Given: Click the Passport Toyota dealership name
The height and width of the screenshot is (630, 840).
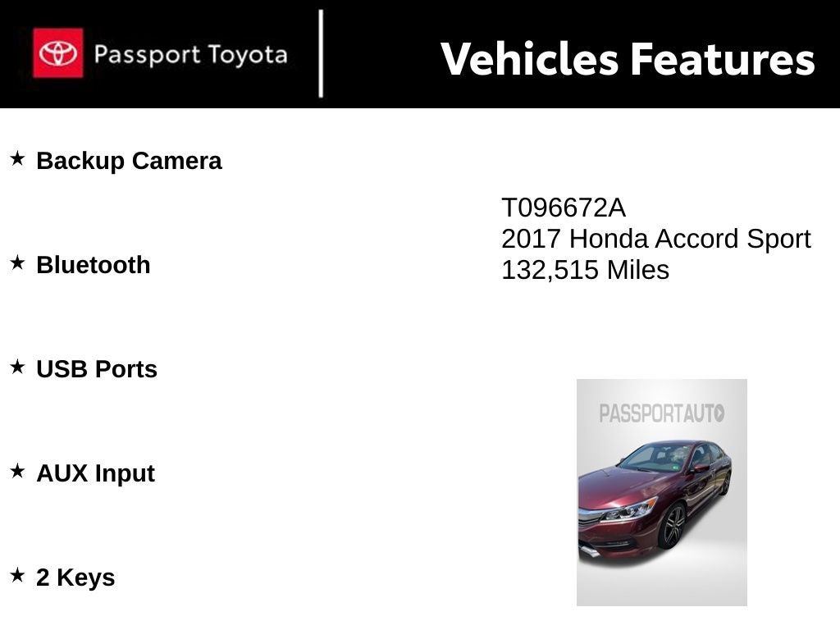Looking at the screenshot, I should pos(190,55).
